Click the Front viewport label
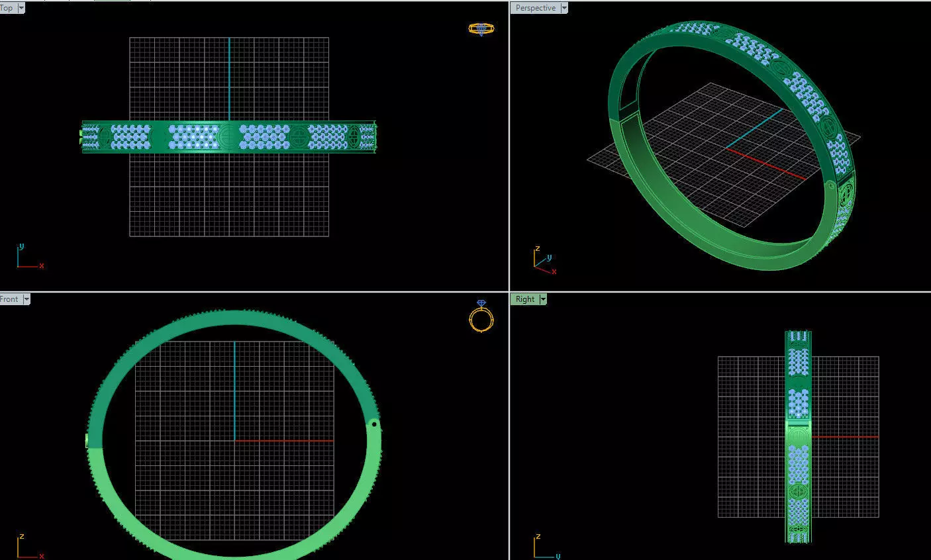The image size is (931, 560). [x=11, y=299]
